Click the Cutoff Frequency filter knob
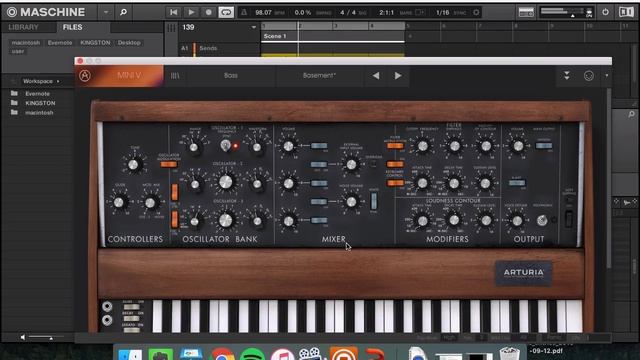Viewport: 640px width, 360px height. pos(422,146)
